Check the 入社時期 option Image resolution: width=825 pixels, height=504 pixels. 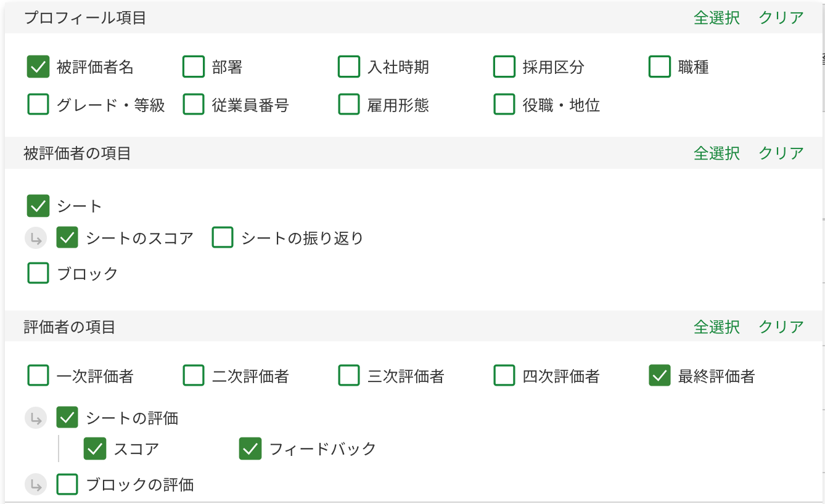(x=348, y=67)
